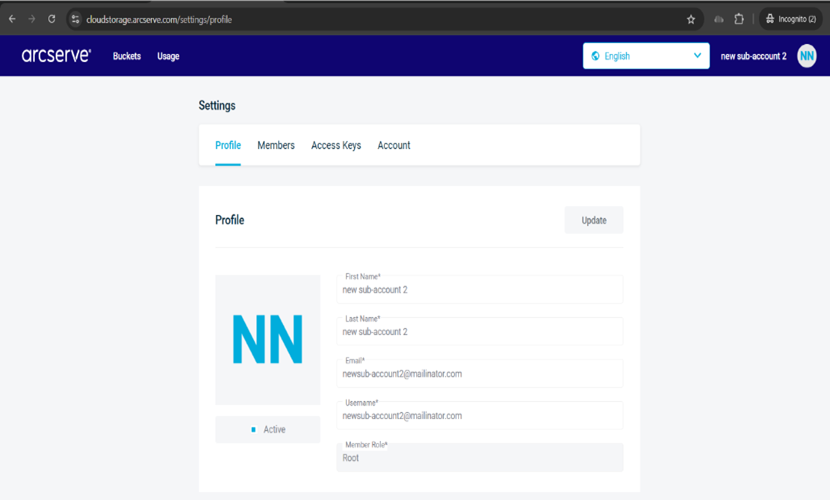Screen dimensions: 830x500
Task: Click the First Name input field
Action: [480, 290]
